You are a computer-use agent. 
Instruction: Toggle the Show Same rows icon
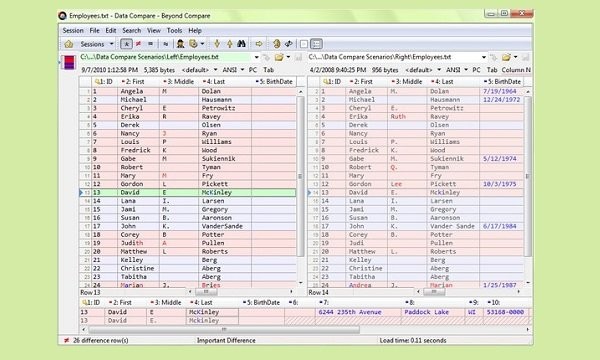[x=150, y=44]
